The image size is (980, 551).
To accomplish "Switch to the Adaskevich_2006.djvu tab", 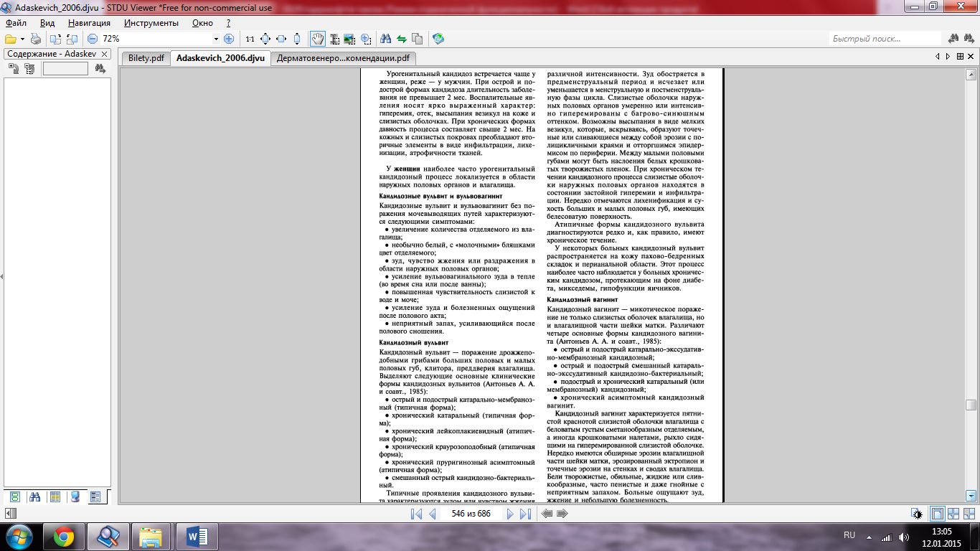I will [x=220, y=58].
